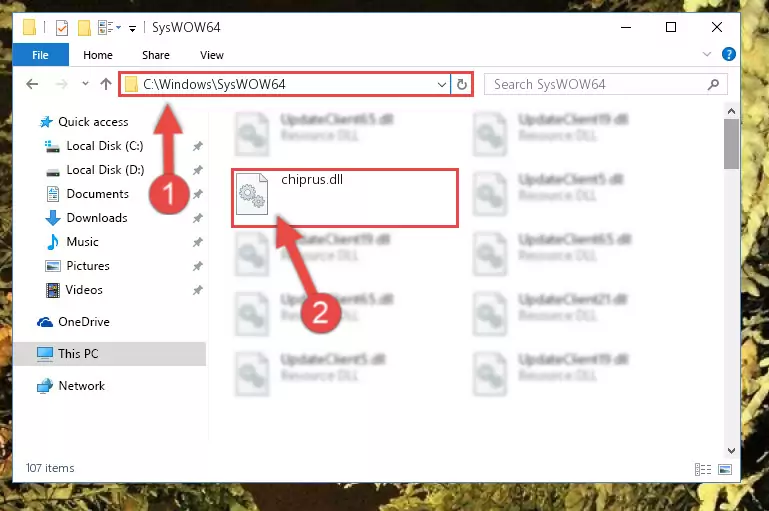This screenshot has width=769, height=511.
Task: Open the recent locations dropdown arrow
Action: (85, 84)
